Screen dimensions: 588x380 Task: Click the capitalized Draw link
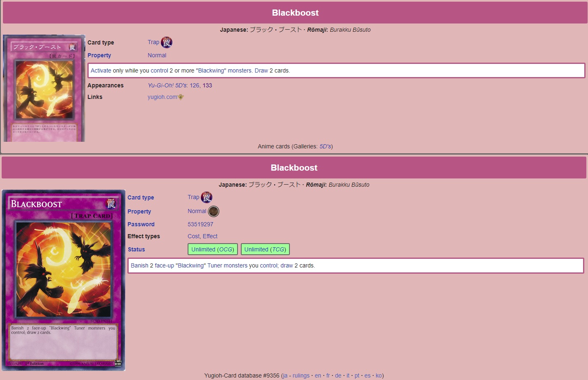(261, 70)
